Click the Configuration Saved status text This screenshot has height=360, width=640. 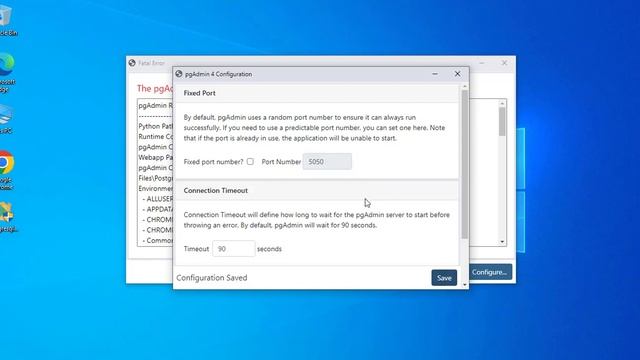click(212, 278)
